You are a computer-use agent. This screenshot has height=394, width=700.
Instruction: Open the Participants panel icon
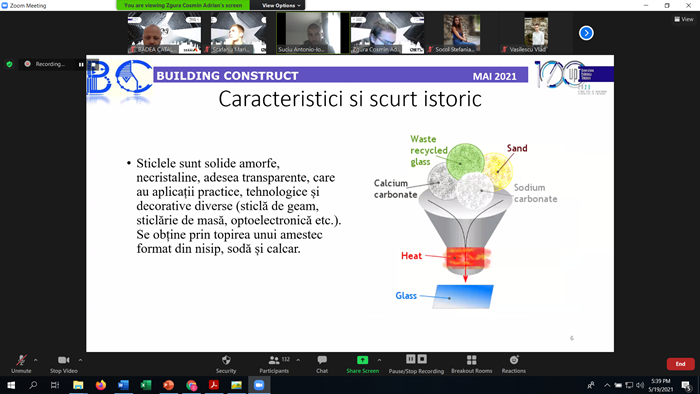[x=274, y=360]
